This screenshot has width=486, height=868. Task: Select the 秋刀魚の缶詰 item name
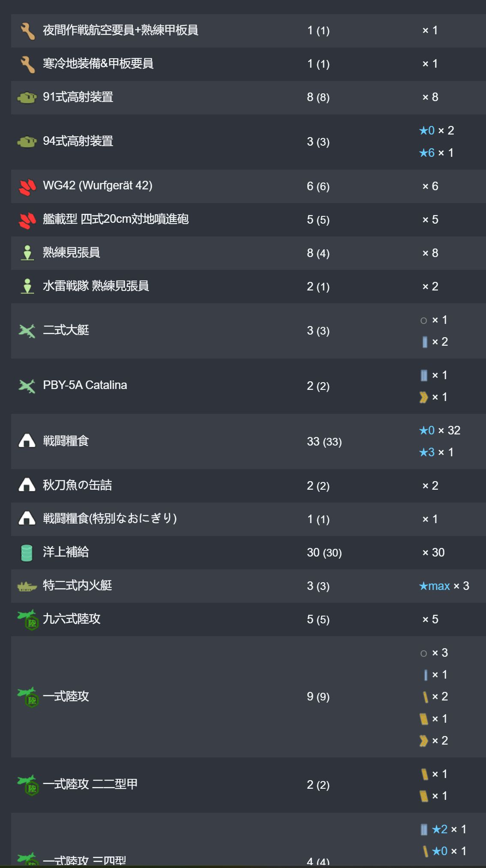78,485
